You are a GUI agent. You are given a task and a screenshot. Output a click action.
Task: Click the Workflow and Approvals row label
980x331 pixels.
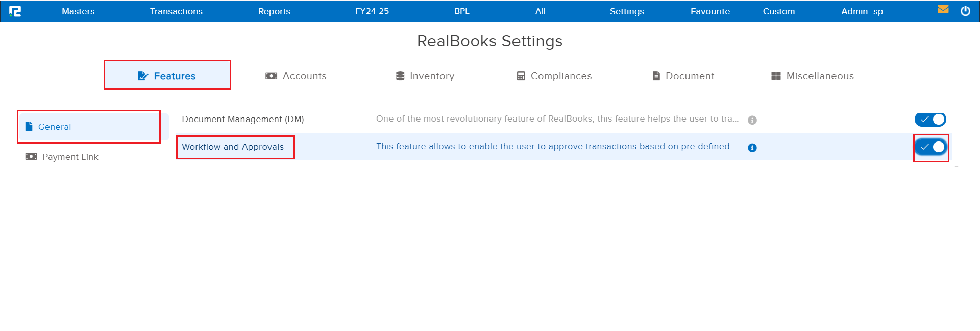coord(233,147)
